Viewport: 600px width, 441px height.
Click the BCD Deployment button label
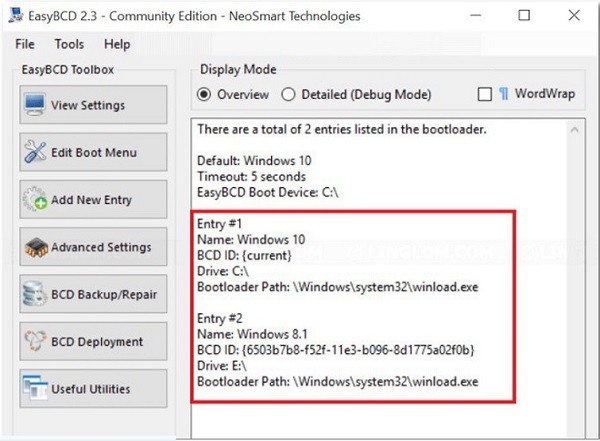tap(97, 342)
